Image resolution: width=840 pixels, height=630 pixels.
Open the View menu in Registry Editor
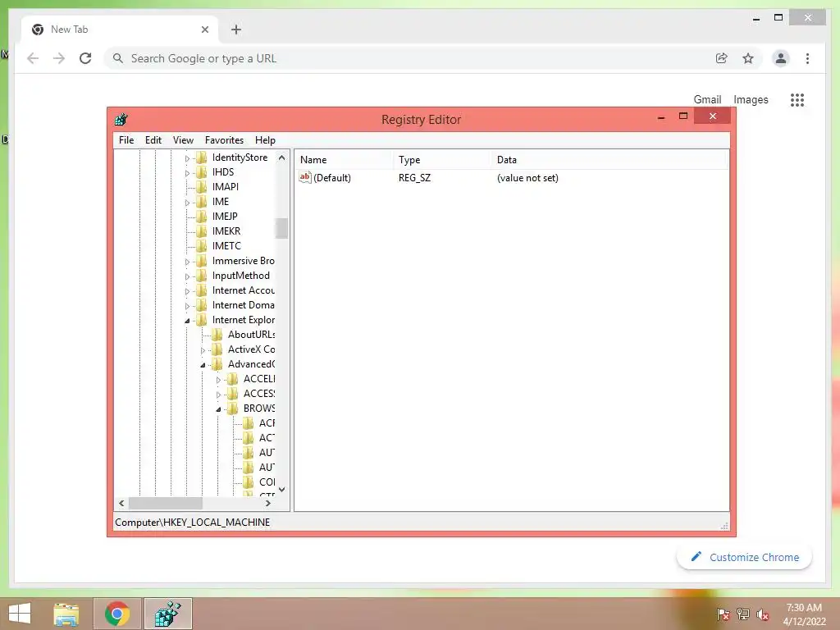(183, 139)
